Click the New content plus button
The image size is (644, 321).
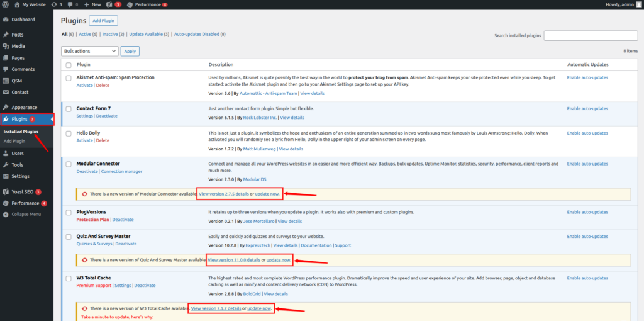[92, 4]
